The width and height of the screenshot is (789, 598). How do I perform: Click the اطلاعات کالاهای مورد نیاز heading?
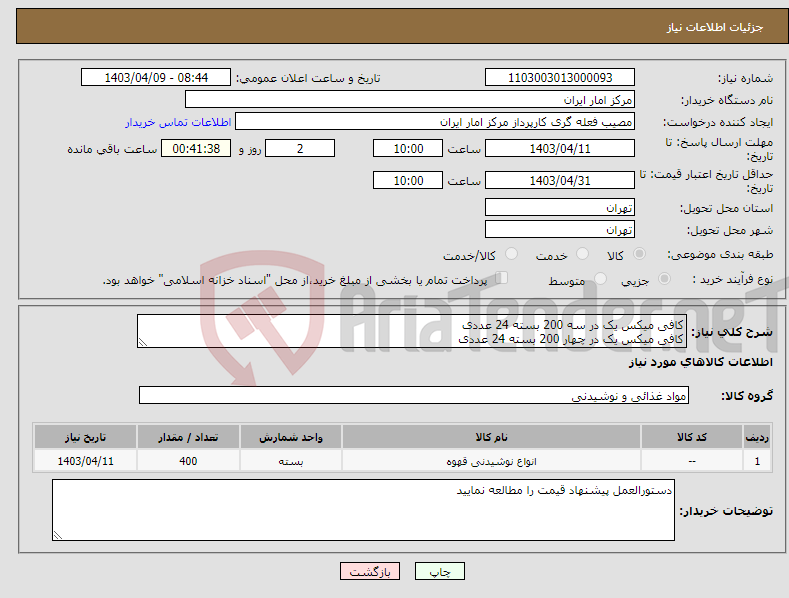coord(700,362)
